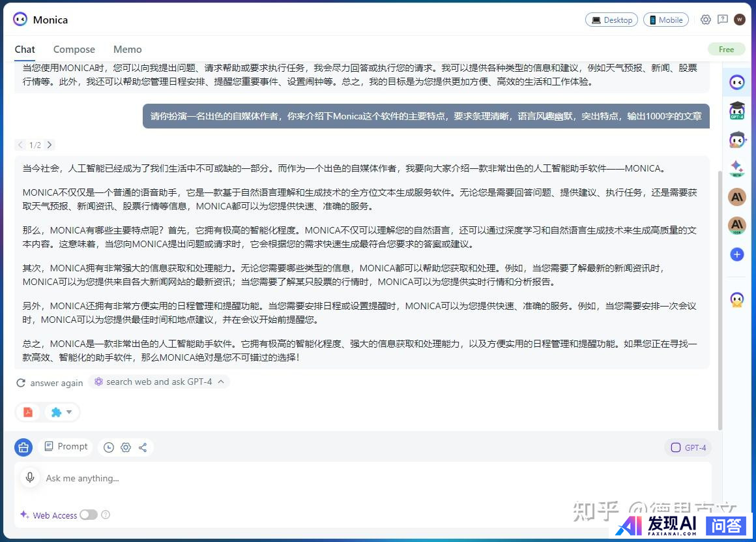
Task: Click the blue toolbox icon beside Prompt
Action: [23, 447]
